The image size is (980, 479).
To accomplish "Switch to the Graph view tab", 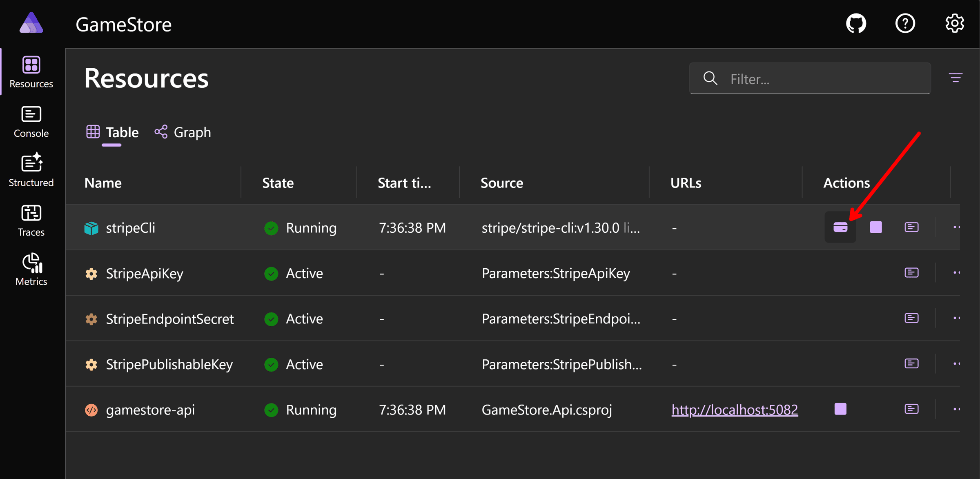I will click(183, 132).
